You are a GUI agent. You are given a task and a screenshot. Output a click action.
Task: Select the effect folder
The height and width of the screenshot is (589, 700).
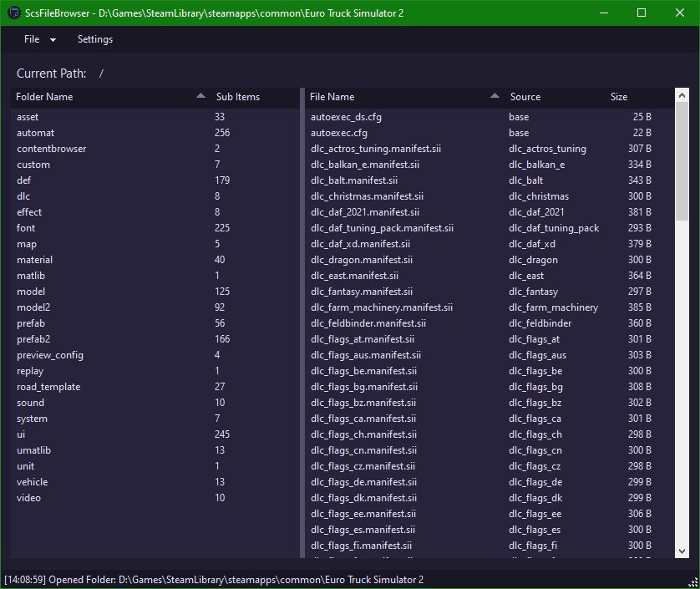point(155,212)
